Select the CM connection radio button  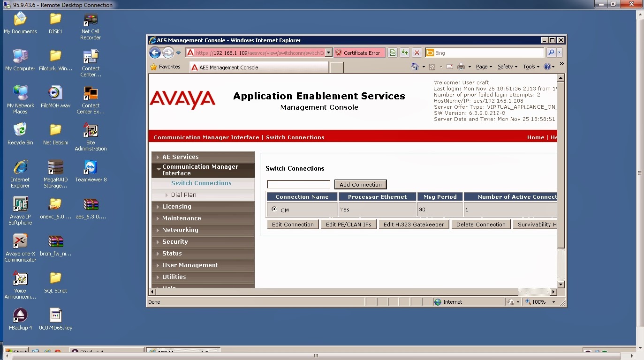(x=274, y=209)
